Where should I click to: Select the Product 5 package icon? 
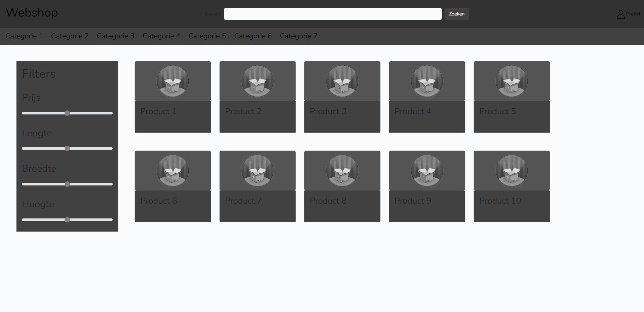512,81
